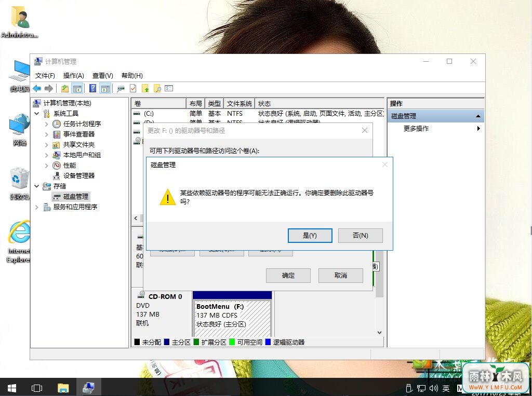Click the checklist settings toolbar icon

click(169, 88)
